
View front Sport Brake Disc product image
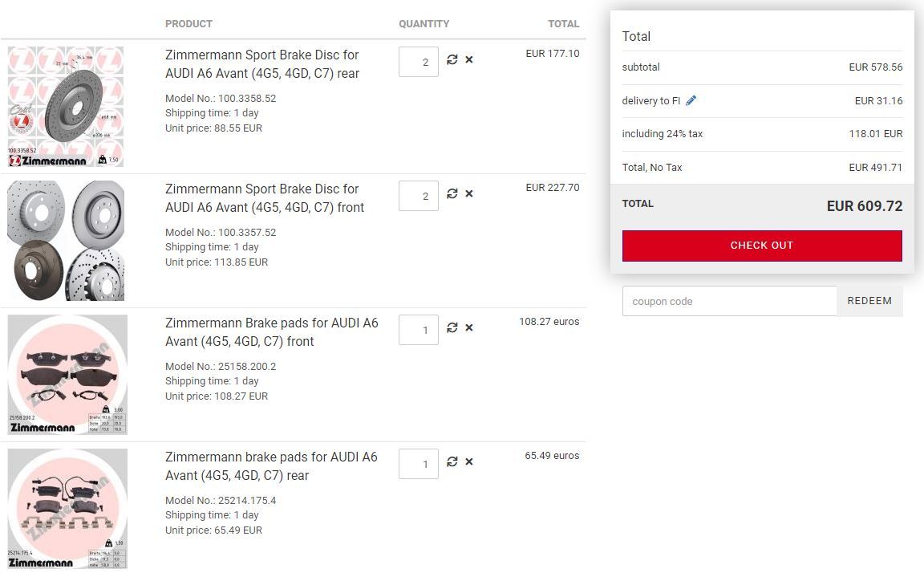click(67, 241)
